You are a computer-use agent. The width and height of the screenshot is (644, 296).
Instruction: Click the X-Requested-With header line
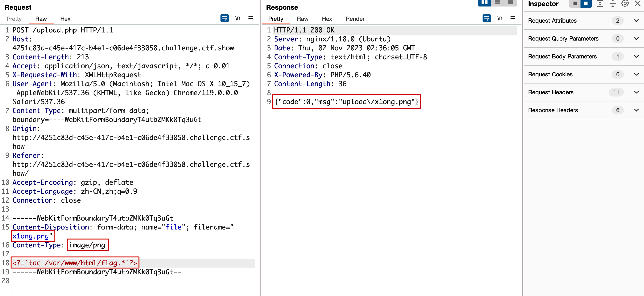tap(77, 75)
